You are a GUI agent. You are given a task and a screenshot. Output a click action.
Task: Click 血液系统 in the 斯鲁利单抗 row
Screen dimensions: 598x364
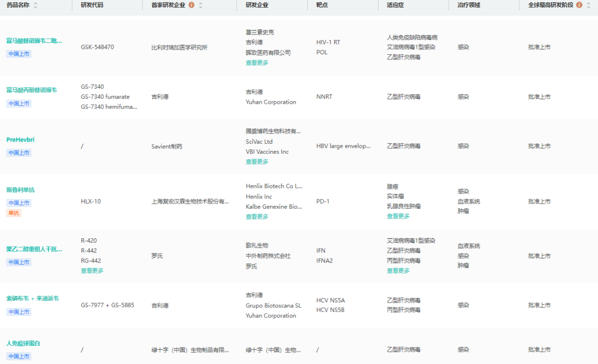[x=469, y=201]
